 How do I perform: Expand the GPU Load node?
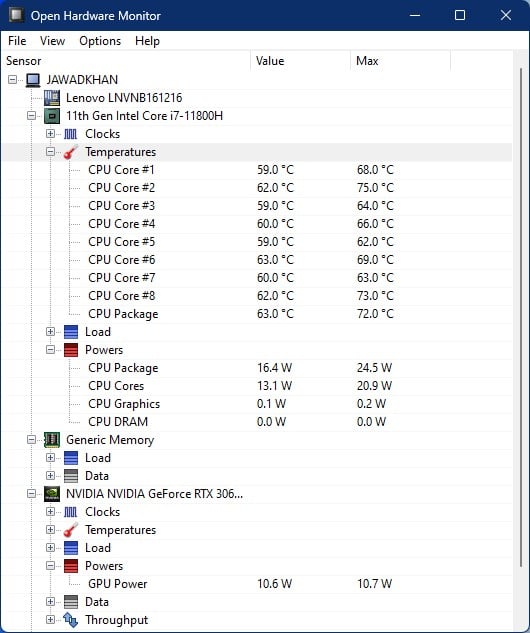click(50, 547)
